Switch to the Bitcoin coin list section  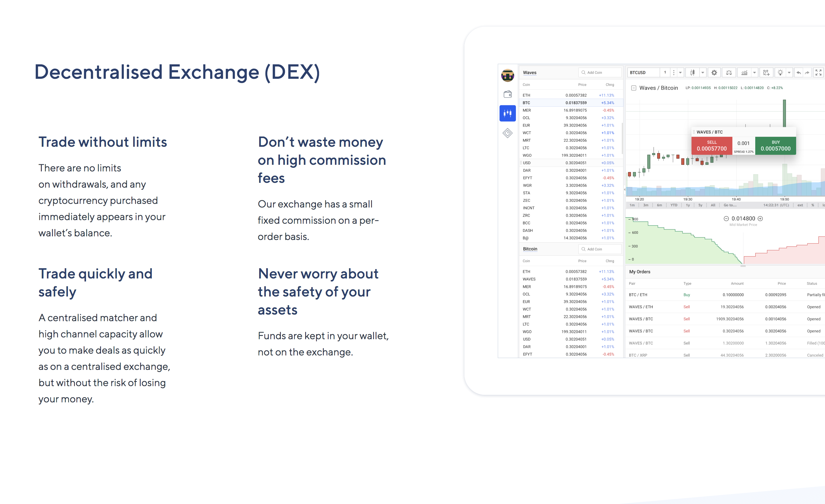click(530, 249)
